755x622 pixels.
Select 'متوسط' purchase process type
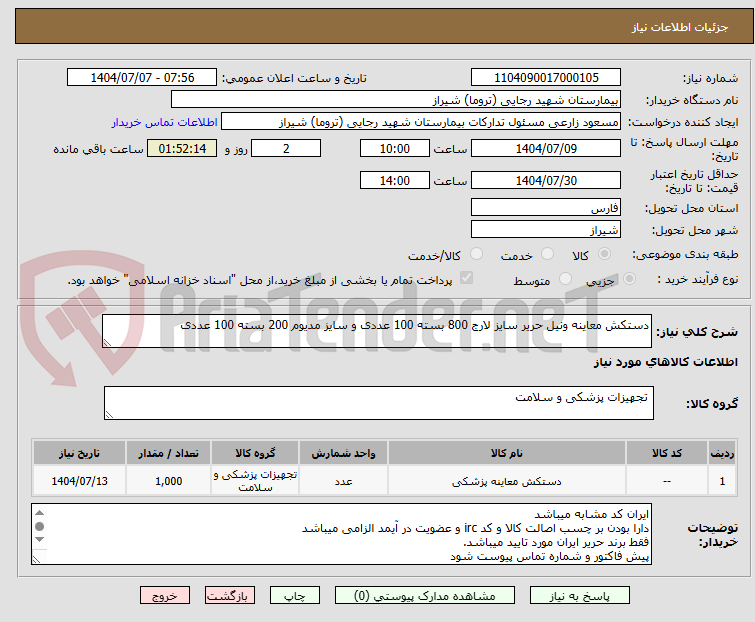(567, 280)
